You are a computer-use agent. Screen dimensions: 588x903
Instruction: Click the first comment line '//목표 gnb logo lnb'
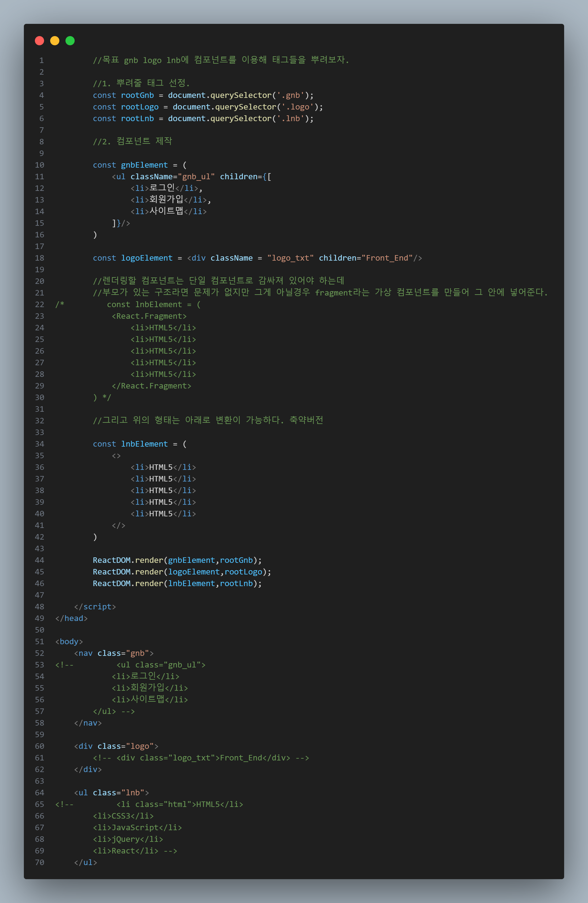tap(221, 60)
